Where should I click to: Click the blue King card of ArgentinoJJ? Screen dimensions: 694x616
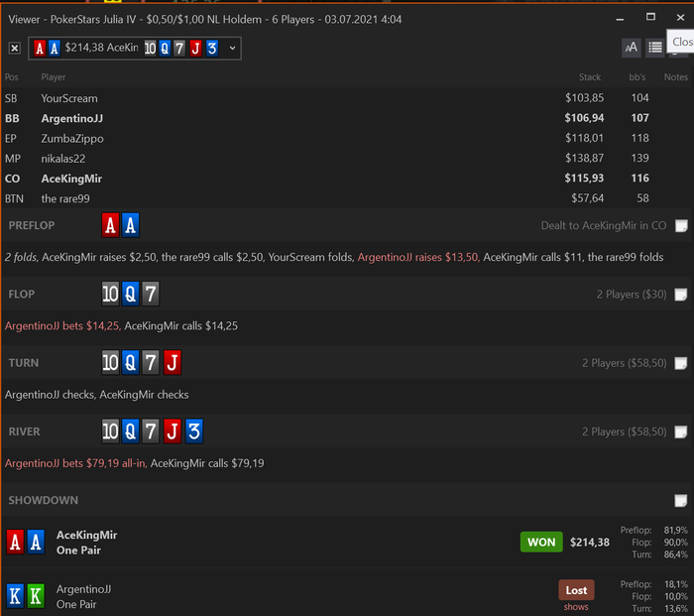coord(16,595)
